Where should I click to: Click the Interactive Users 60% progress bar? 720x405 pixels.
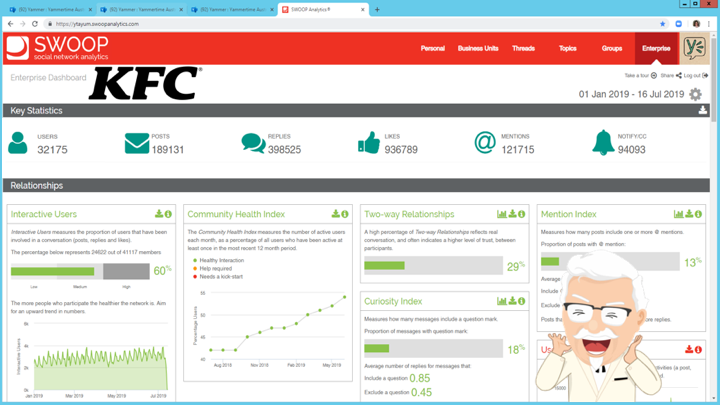(x=80, y=271)
